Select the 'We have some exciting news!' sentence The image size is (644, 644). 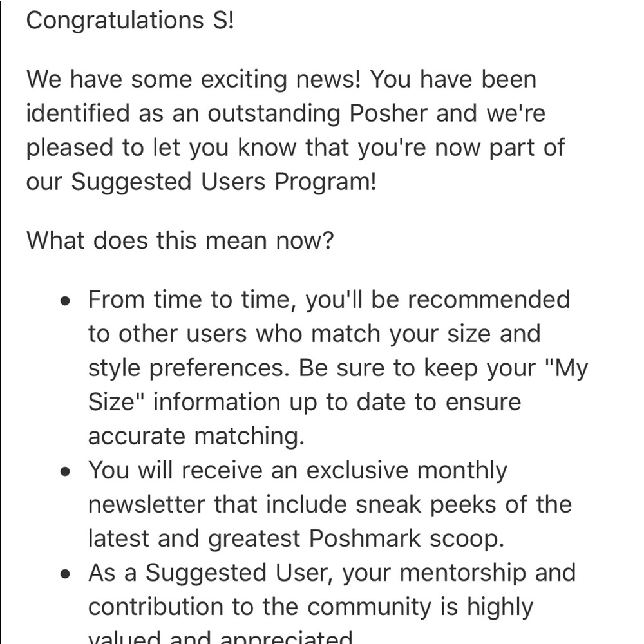pos(193,79)
